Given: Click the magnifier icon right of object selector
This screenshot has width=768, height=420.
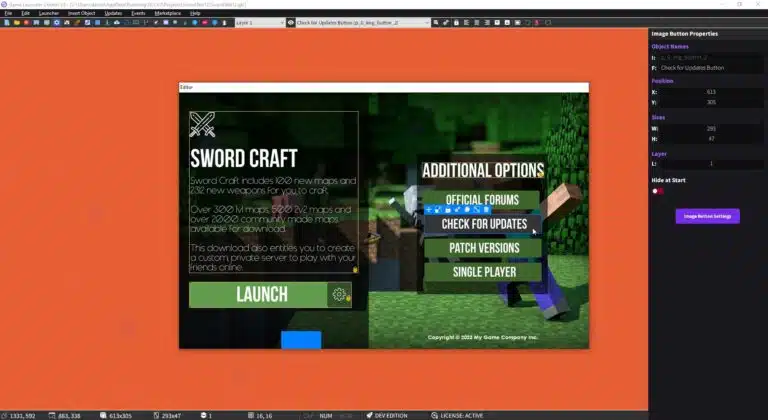Looking at the screenshot, I should (435, 23).
